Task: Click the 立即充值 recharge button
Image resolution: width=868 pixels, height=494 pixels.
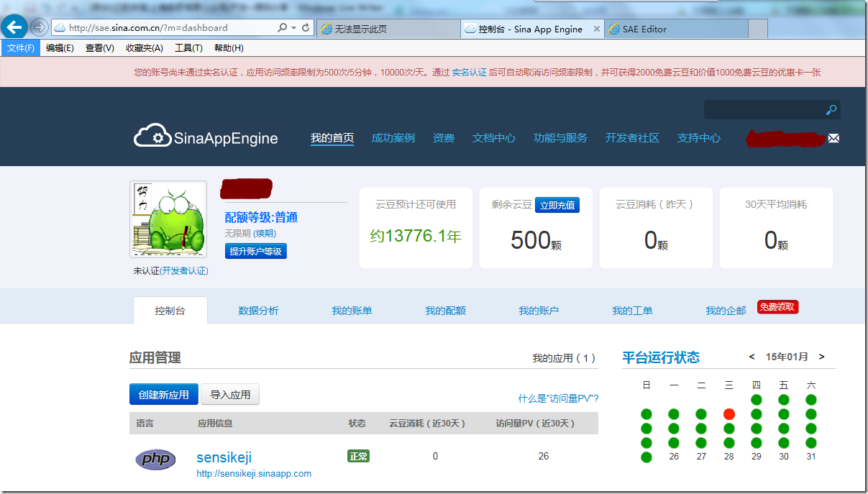Action: [557, 205]
